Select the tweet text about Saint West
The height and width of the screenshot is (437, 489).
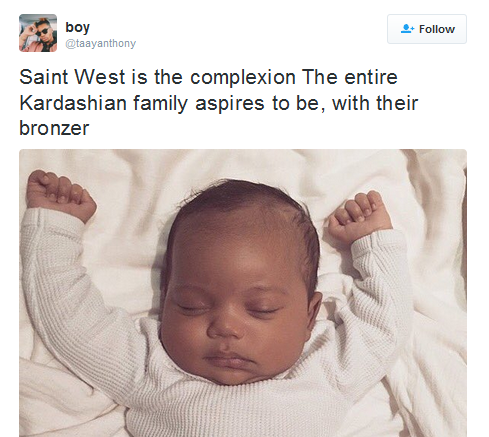[219, 102]
